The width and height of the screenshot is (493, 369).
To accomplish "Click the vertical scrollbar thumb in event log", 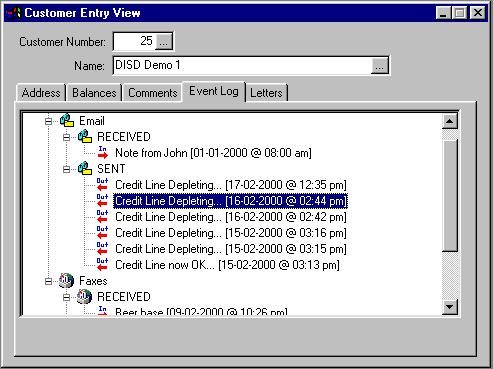I will (450, 196).
